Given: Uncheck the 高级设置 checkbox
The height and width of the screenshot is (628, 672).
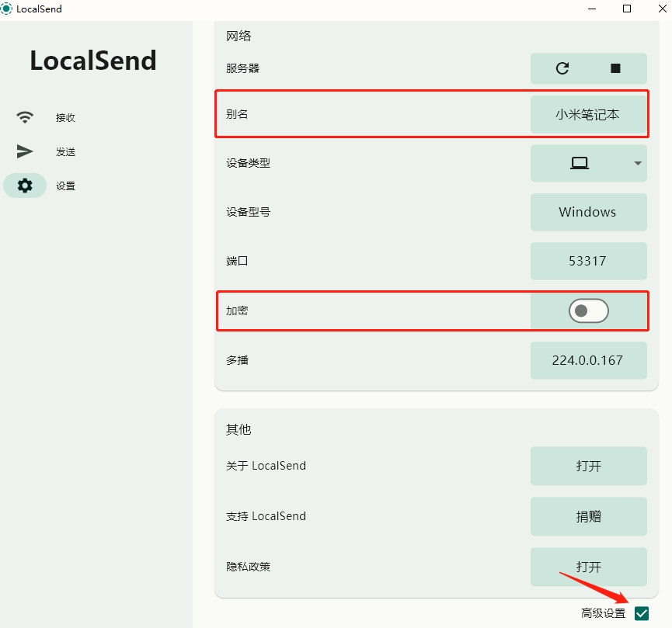Looking at the screenshot, I should [x=641, y=613].
